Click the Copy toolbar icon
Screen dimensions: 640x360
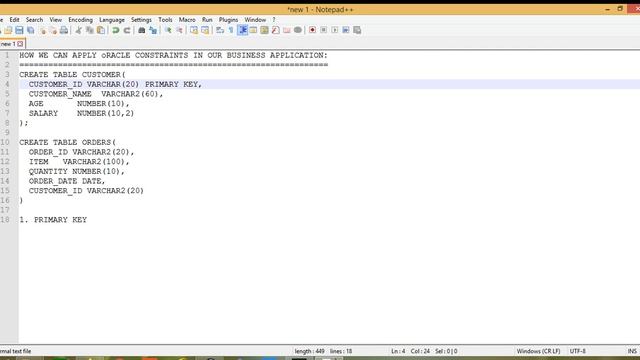pos(89,30)
